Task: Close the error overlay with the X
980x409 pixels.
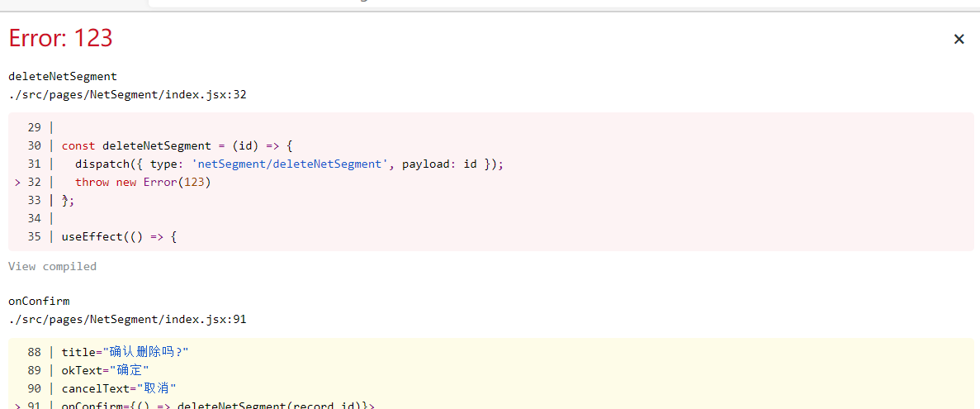Action: [x=959, y=40]
